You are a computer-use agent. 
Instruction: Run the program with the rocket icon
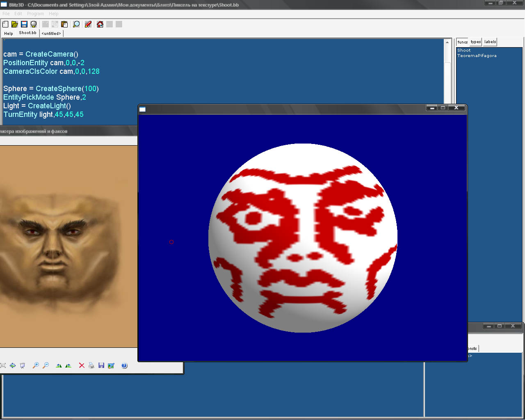point(88,24)
